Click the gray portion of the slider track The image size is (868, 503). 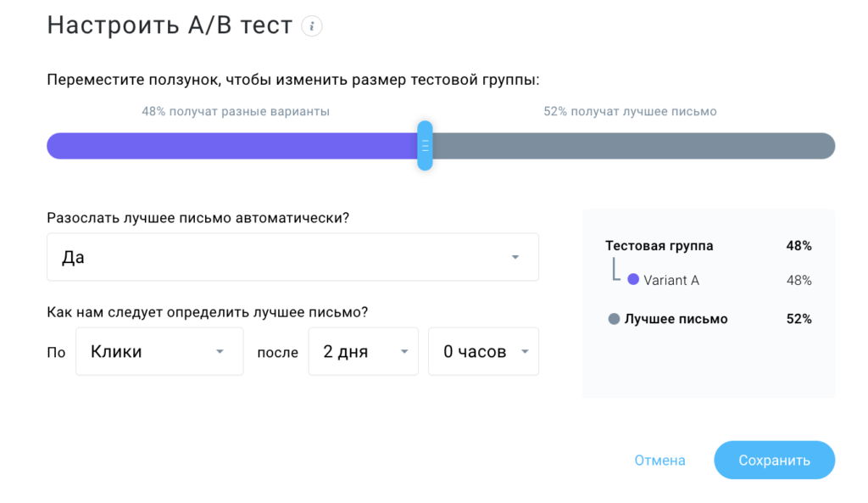(634, 146)
